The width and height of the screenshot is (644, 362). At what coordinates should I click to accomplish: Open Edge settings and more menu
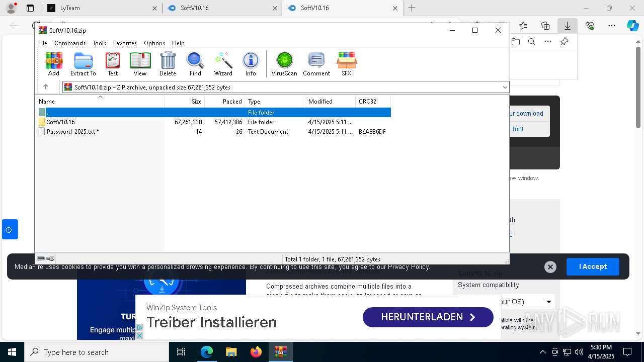tap(612, 26)
